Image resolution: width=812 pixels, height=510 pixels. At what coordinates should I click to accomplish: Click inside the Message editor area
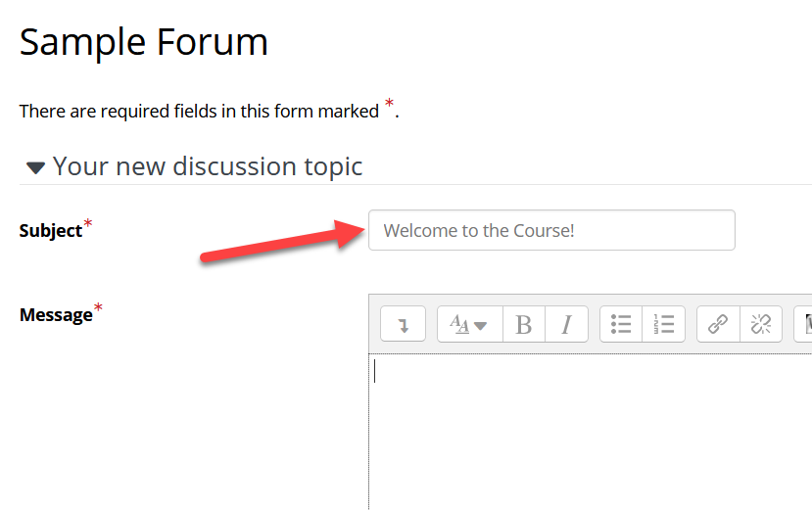click(x=588, y=431)
